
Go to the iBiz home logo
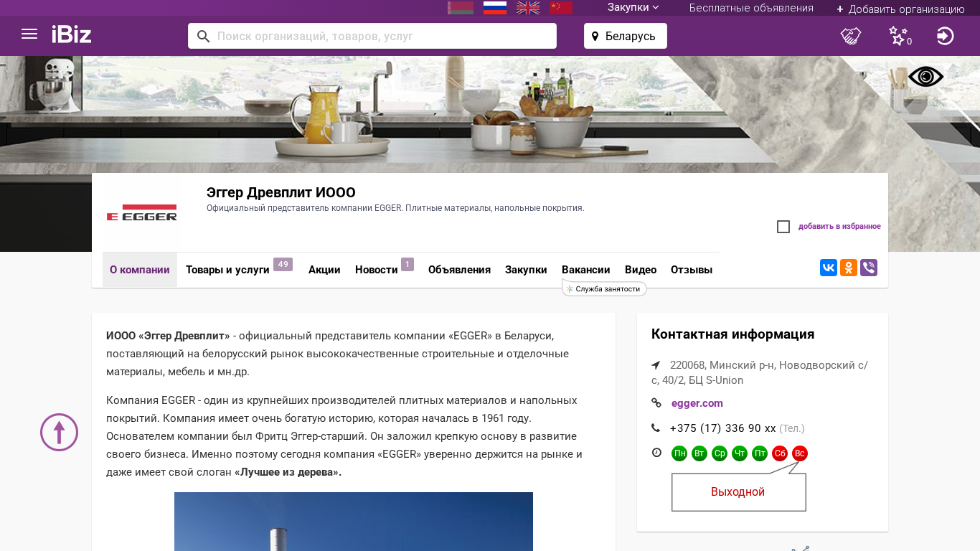(x=72, y=34)
